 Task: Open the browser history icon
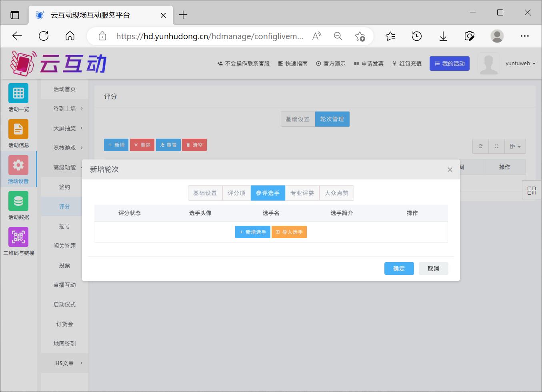417,36
